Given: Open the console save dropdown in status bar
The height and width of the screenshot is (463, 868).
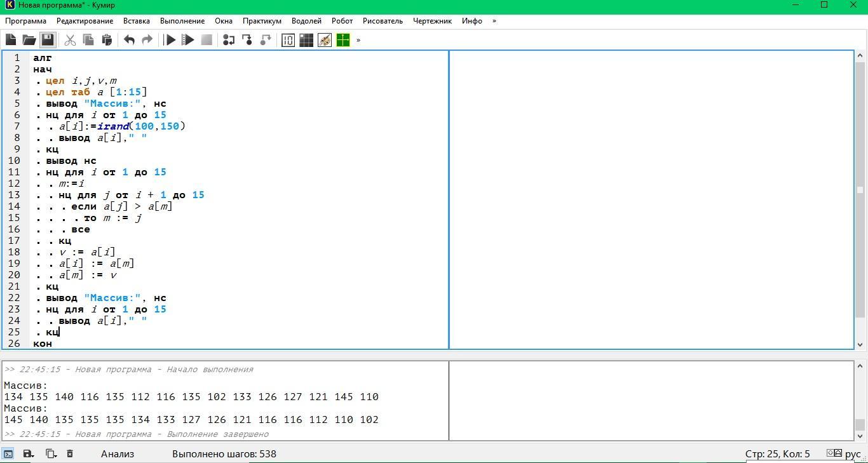Looking at the screenshot, I should pyautogui.click(x=28, y=453).
